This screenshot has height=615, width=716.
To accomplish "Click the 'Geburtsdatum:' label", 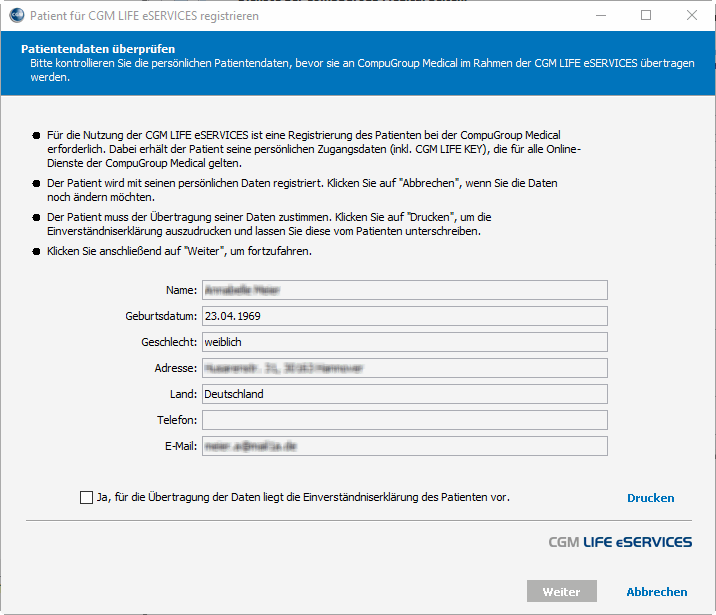I will click(161, 316).
